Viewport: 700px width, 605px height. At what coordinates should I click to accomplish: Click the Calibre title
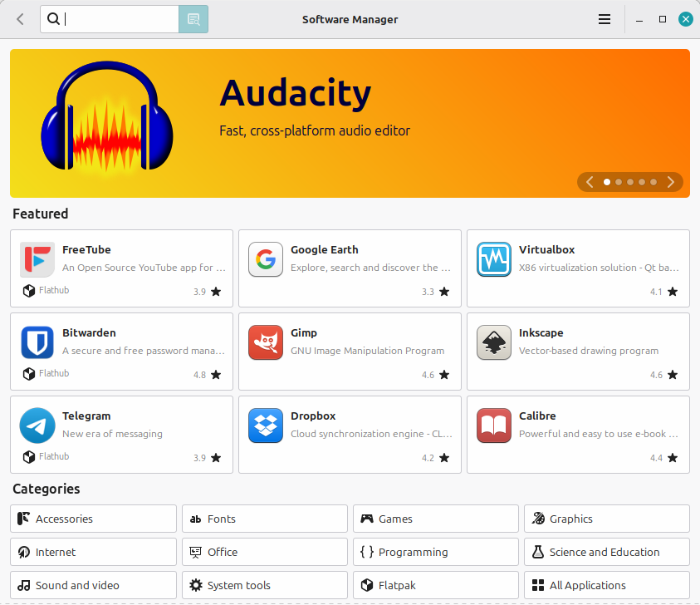tap(537, 416)
